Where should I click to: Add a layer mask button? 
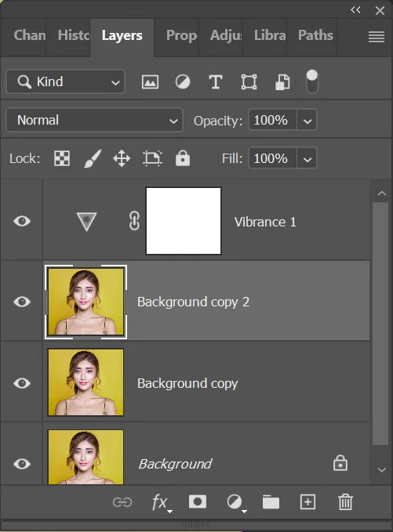(x=198, y=501)
